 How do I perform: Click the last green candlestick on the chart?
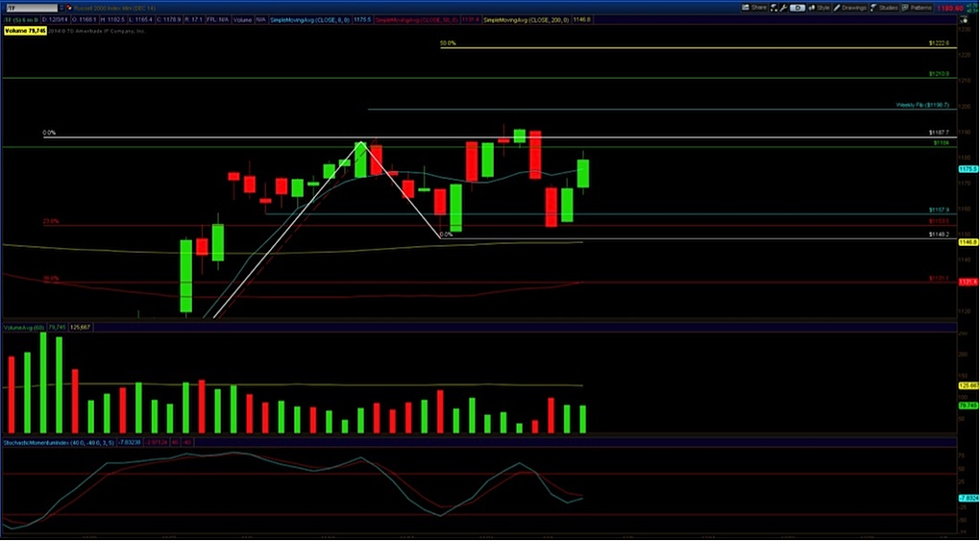[582, 173]
